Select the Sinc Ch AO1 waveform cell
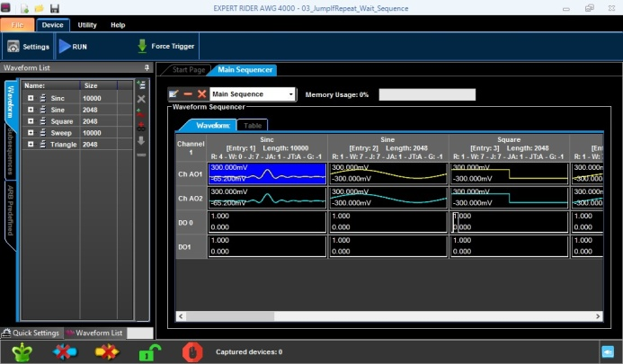The height and width of the screenshot is (364, 623). point(266,172)
